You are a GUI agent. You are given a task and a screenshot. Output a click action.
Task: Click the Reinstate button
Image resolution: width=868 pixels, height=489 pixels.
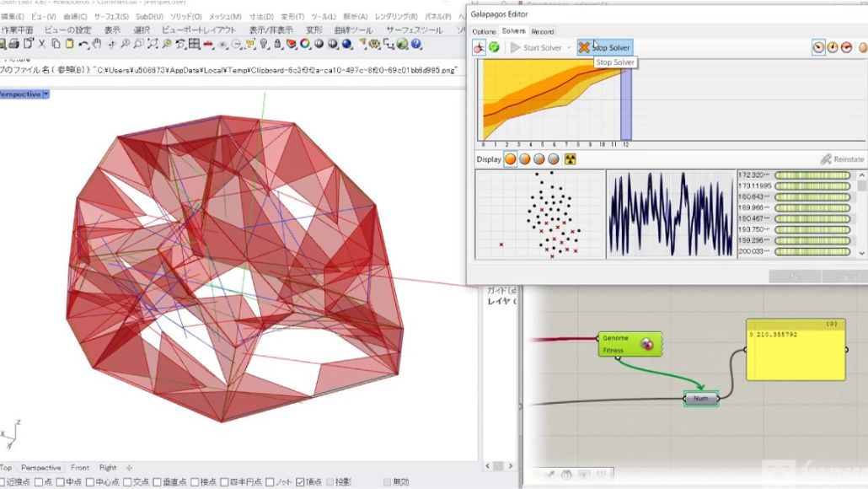[843, 159]
